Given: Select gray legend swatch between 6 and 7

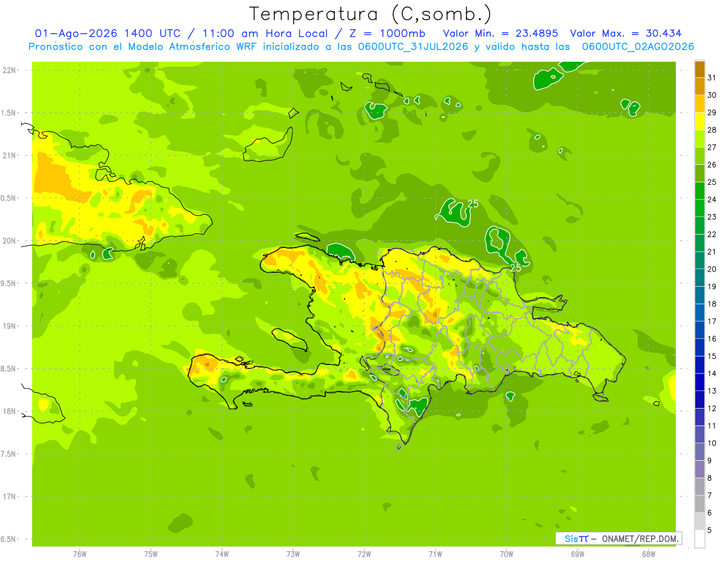Looking at the screenshot, I should (699, 504).
